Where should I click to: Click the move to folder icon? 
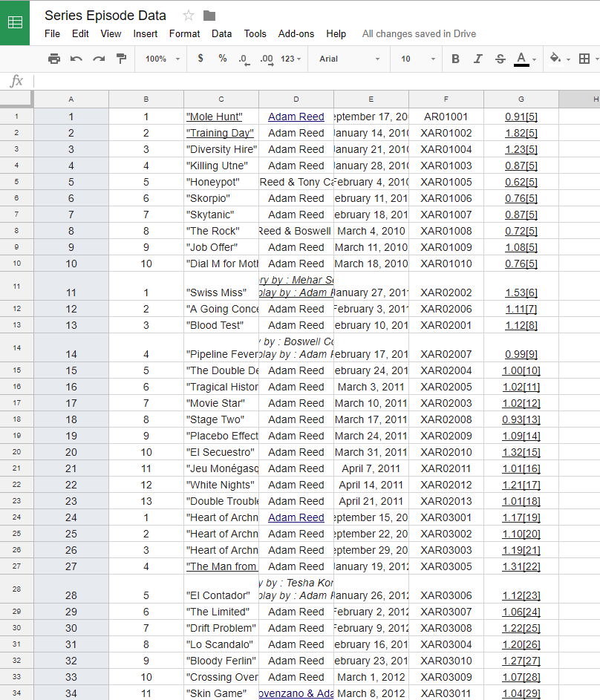[209, 16]
